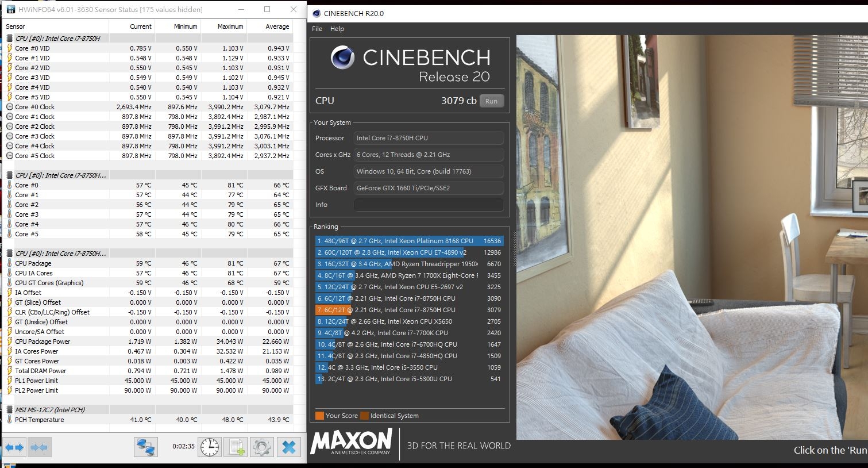Screen dimensions: 868x468
Task: Click Core #0 VID voltage icon
Action: click(10, 48)
